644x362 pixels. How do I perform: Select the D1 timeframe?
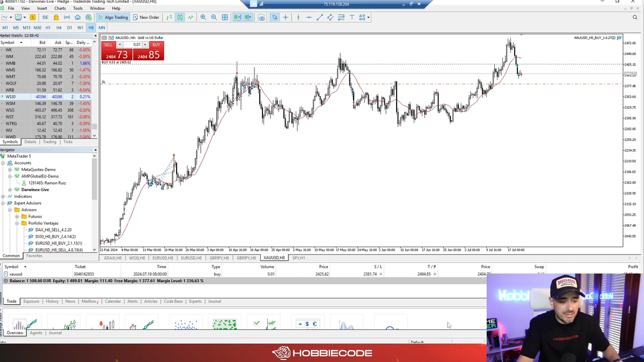(69, 27)
